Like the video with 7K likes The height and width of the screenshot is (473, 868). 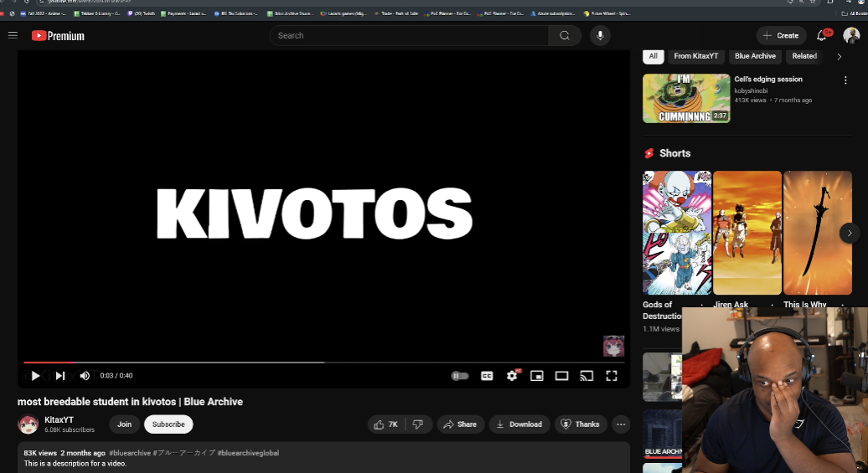point(386,424)
